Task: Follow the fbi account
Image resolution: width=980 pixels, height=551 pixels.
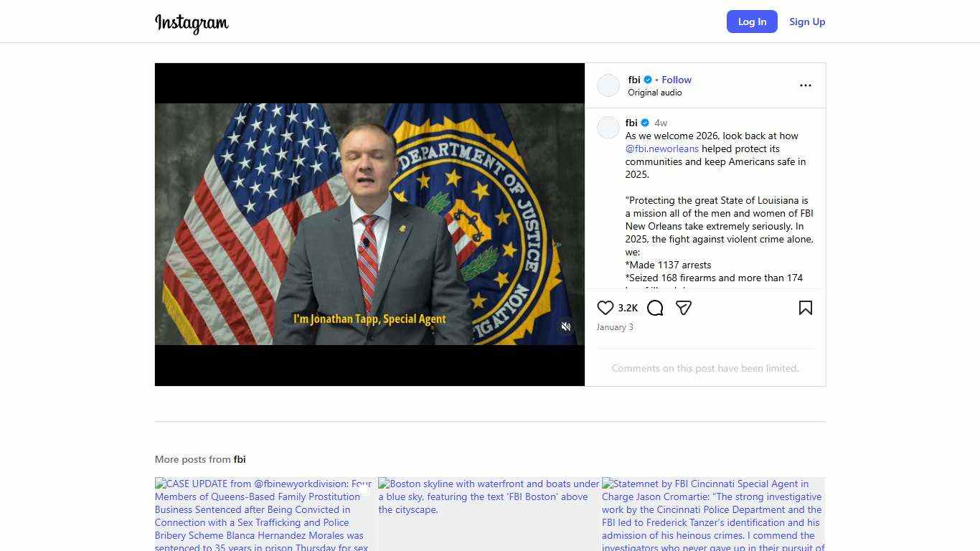Action: click(677, 80)
